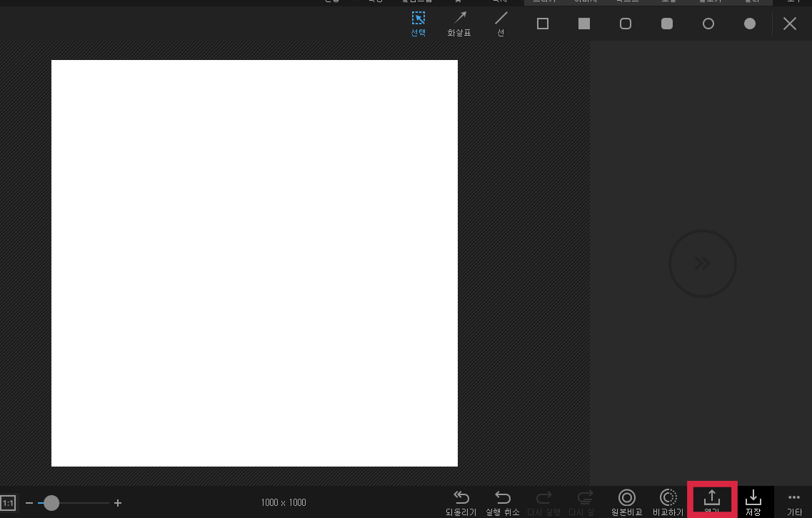Select the filled circle shape
The image size is (812, 518).
tap(750, 24)
